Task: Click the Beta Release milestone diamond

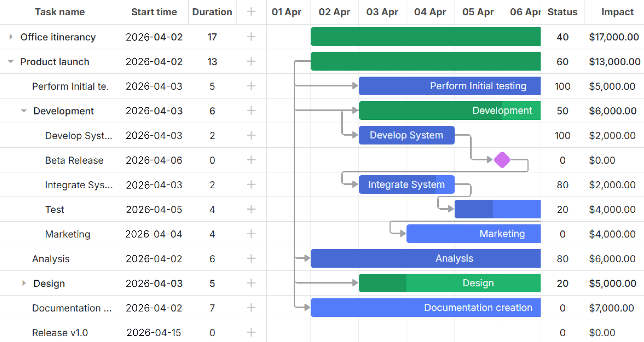Action: 502,160
